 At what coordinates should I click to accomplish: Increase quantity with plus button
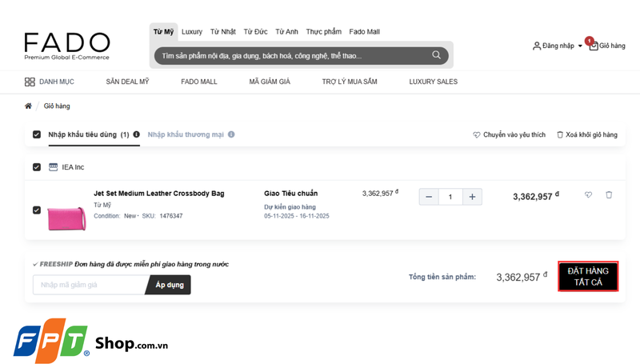click(x=472, y=197)
